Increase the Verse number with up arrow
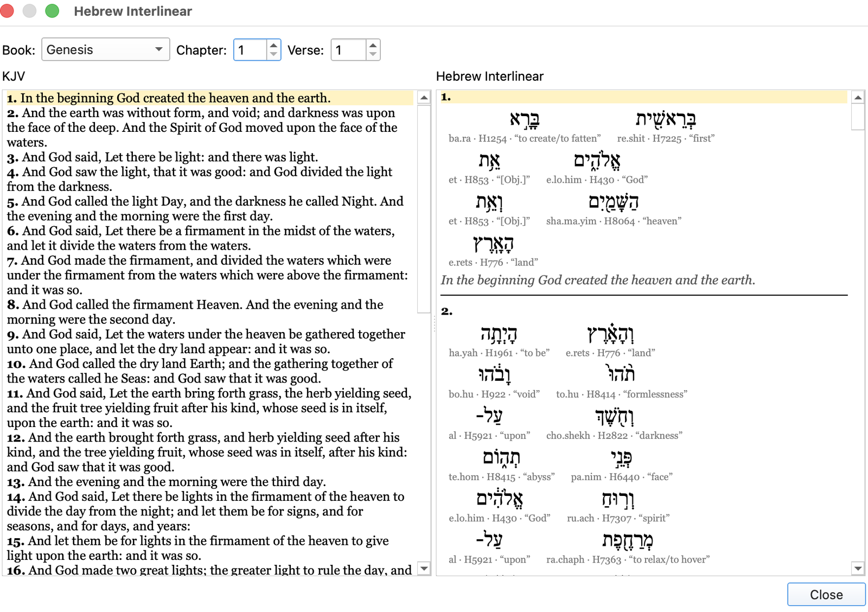 [x=373, y=45]
